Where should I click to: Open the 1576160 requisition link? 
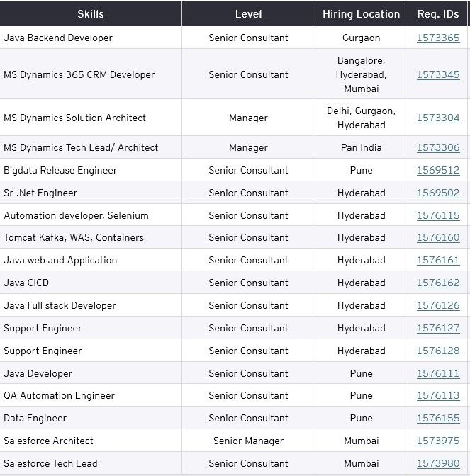tap(438, 238)
